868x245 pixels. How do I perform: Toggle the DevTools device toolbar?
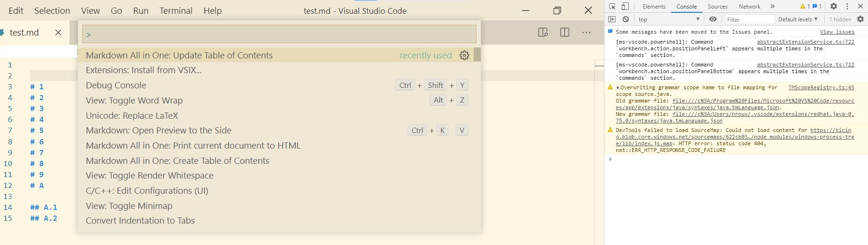[625, 6]
